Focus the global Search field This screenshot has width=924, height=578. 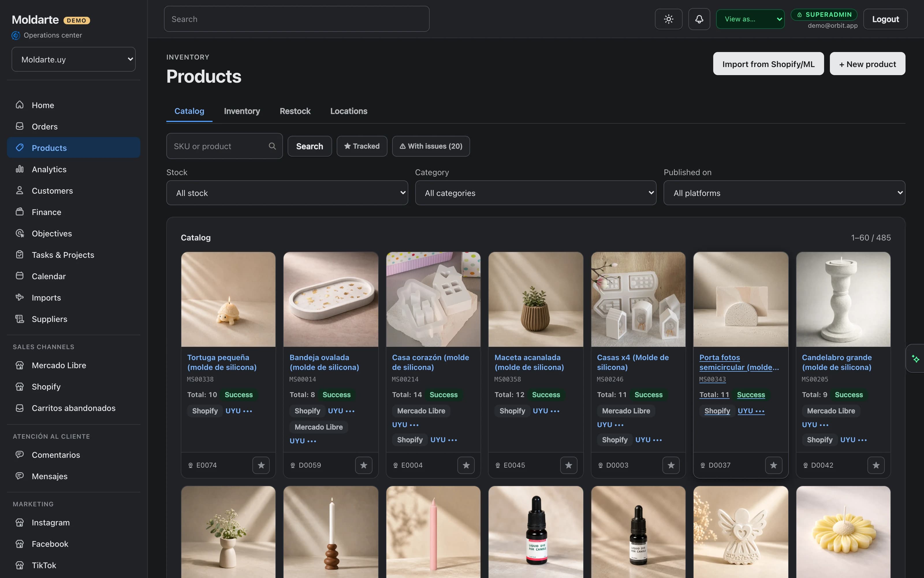click(x=297, y=19)
